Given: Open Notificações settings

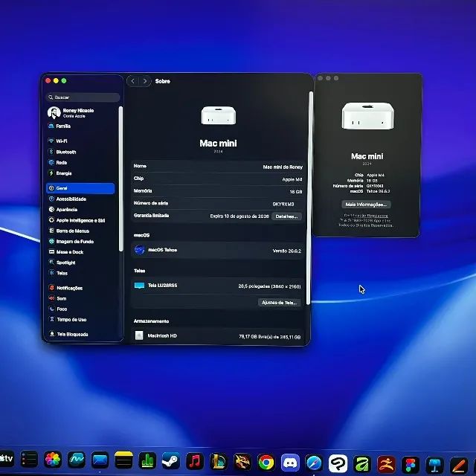Looking at the screenshot, I should click(x=80, y=288).
